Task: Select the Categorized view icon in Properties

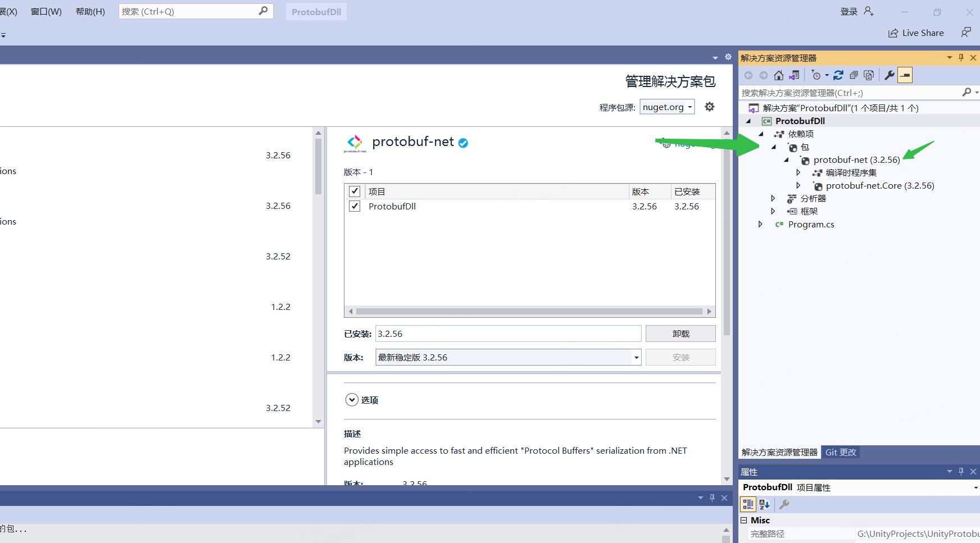Action: click(x=748, y=504)
